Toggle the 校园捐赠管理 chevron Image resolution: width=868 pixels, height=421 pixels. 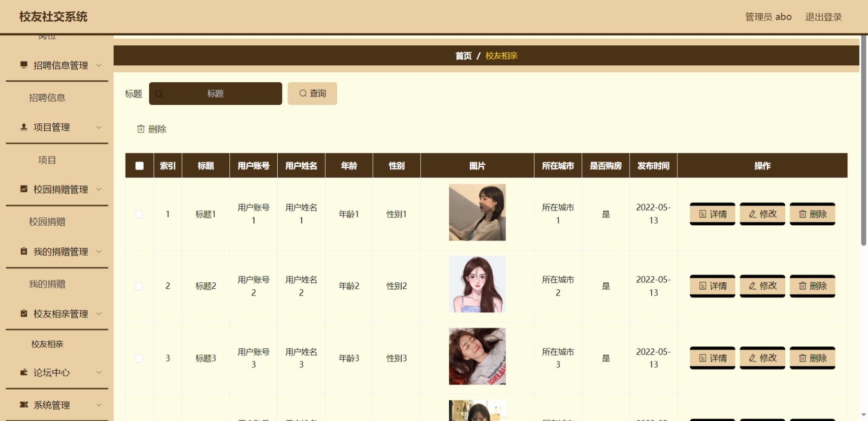[x=99, y=189]
